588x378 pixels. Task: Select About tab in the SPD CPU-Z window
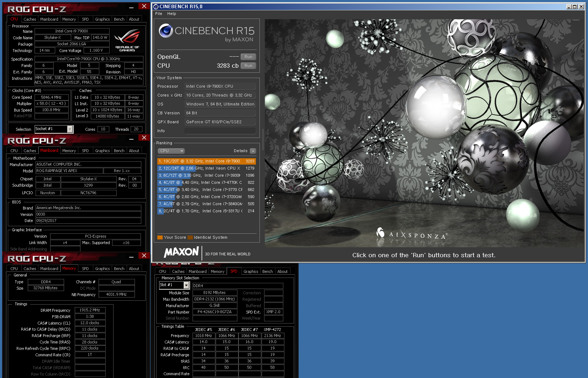pos(283,271)
